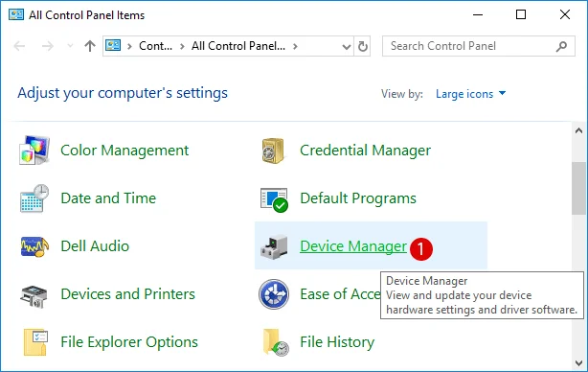Click the search magnifier icon
The height and width of the screenshot is (372, 588).
[561, 46]
